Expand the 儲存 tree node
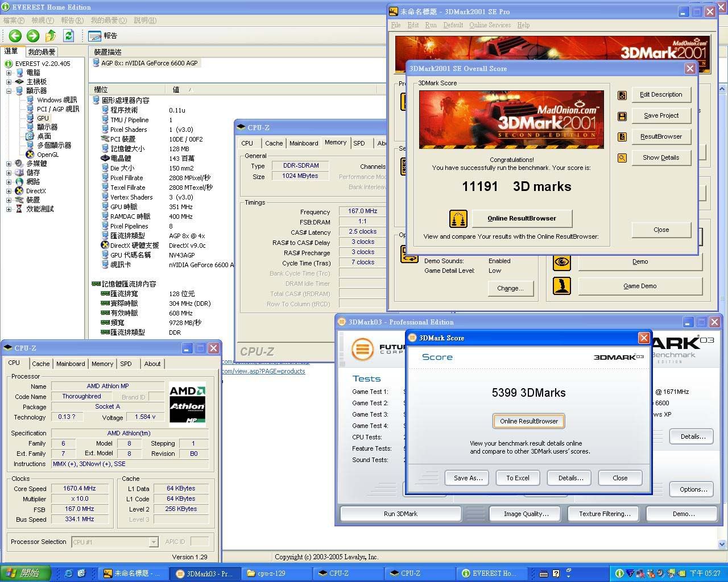Image resolution: width=728 pixels, height=582 pixels. (9, 173)
